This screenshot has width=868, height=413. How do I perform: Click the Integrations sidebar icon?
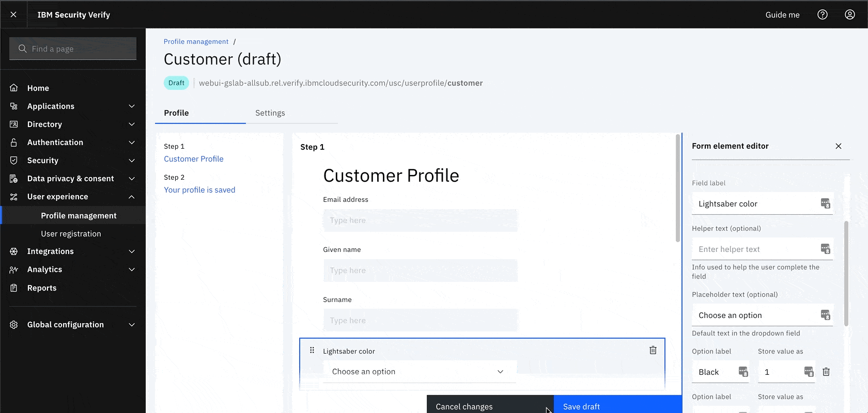[14, 251]
